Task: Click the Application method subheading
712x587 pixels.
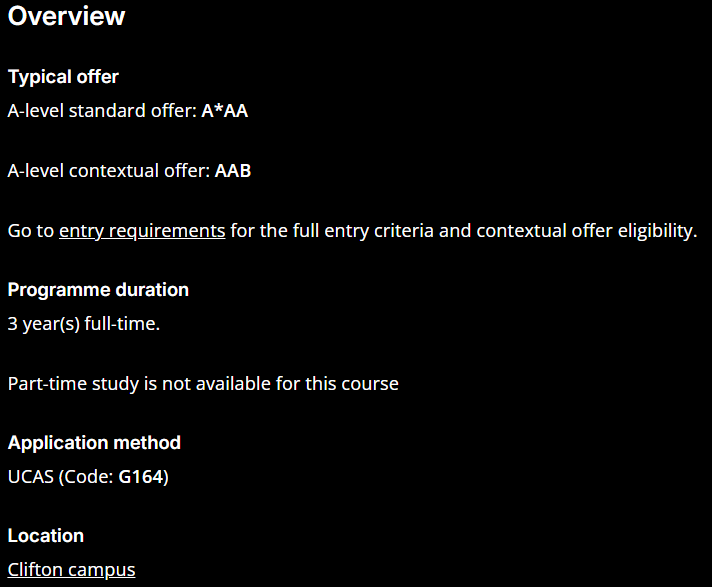Action: (94, 443)
